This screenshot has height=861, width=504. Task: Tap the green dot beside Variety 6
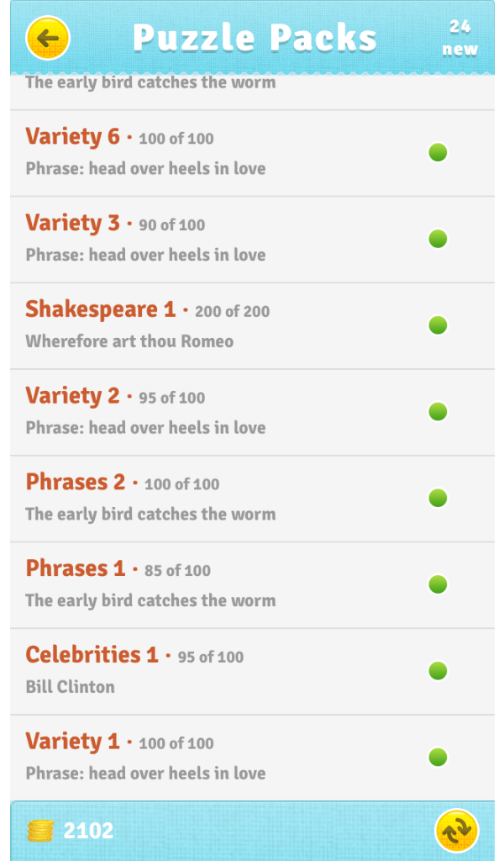click(x=437, y=152)
